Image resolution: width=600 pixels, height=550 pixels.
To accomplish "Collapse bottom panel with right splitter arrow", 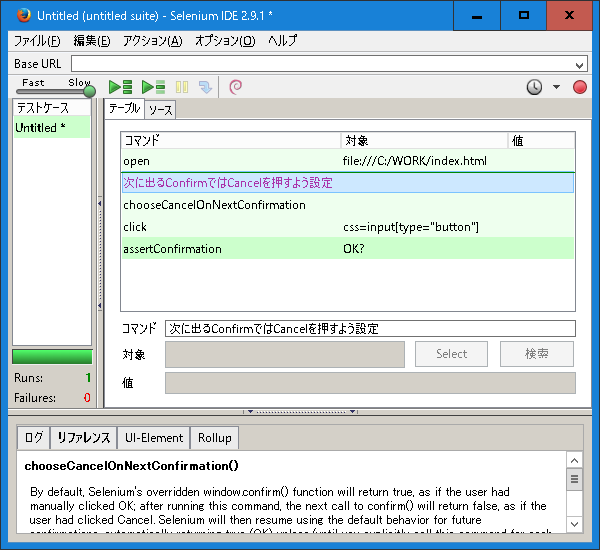I will point(352,412).
